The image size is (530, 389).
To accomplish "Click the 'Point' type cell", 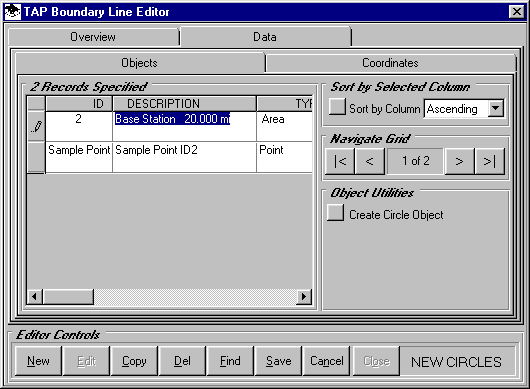I will (285, 157).
